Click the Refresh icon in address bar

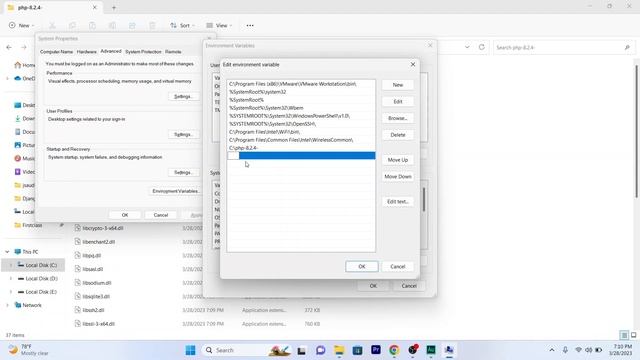pyautogui.click(x=482, y=47)
